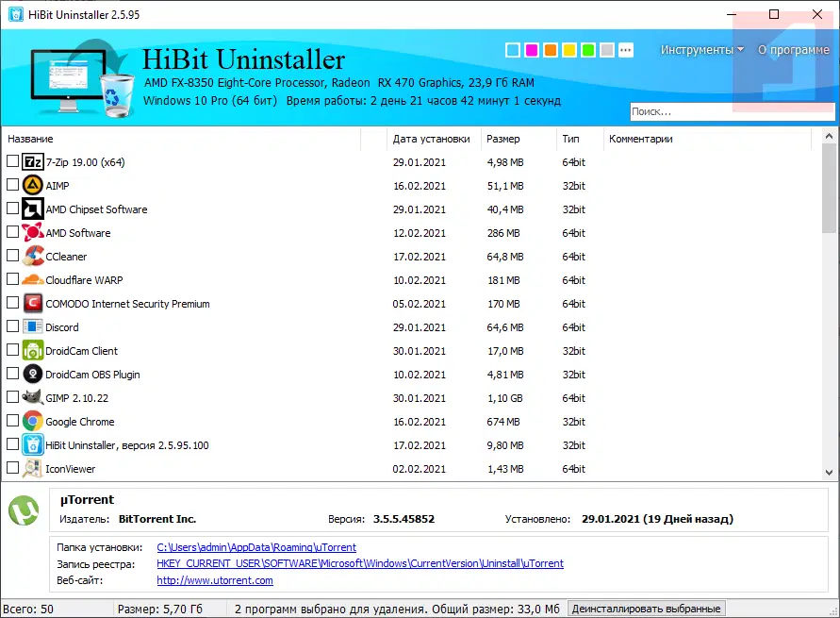Tick the AMD Chipset Software checkbox

pyautogui.click(x=13, y=208)
